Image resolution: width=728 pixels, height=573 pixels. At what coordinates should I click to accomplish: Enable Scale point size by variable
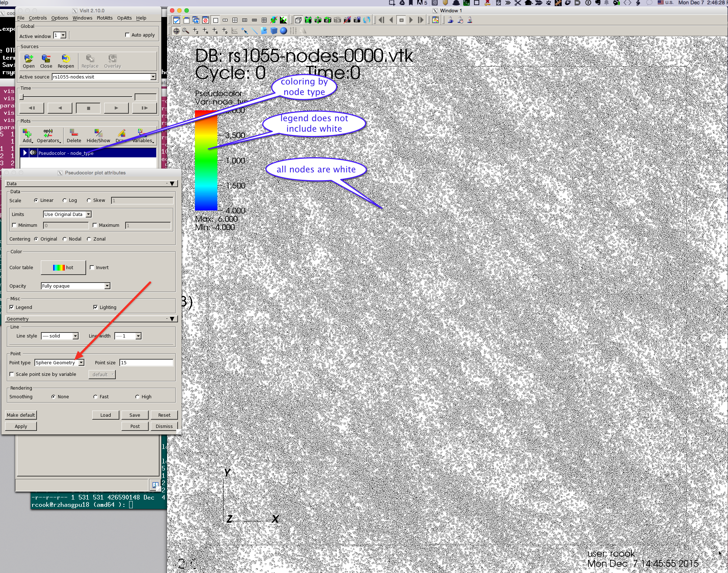coord(12,374)
